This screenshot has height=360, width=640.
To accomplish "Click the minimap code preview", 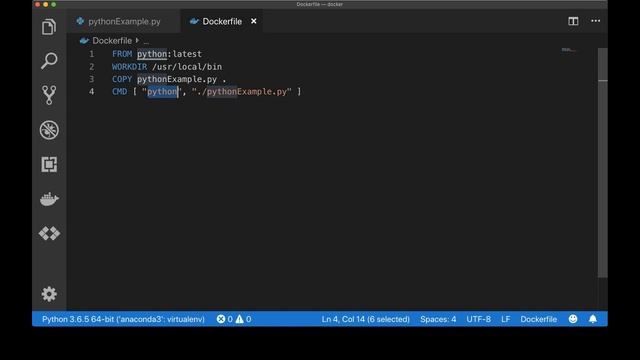I will pyautogui.click(x=568, y=50).
